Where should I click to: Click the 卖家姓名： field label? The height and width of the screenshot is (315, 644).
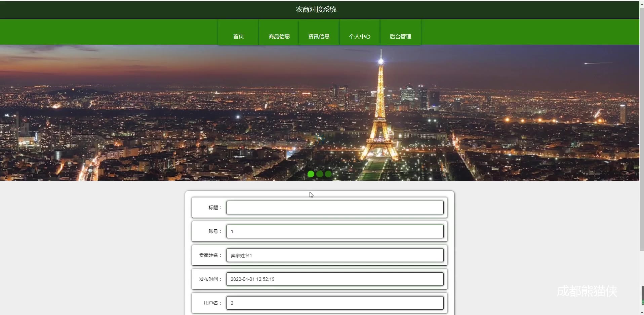[x=210, y=255]
